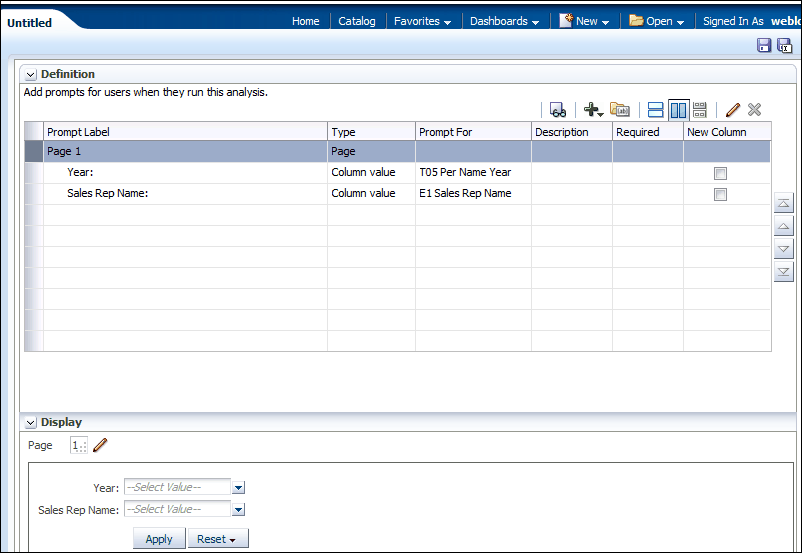
Task: Open the green plus New prompt button
Action: (x=592, y=110)
